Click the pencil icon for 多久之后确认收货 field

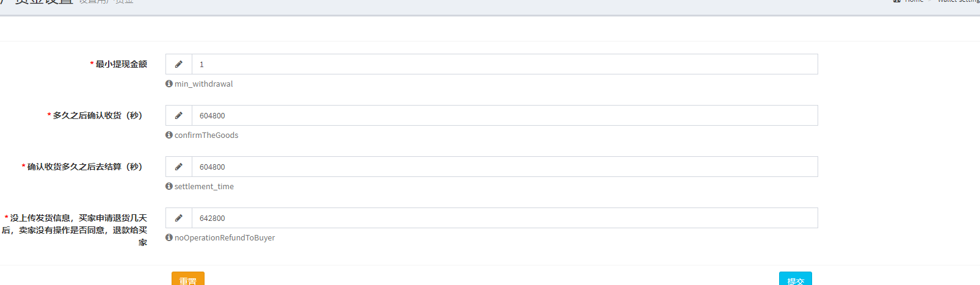point(179,115)
